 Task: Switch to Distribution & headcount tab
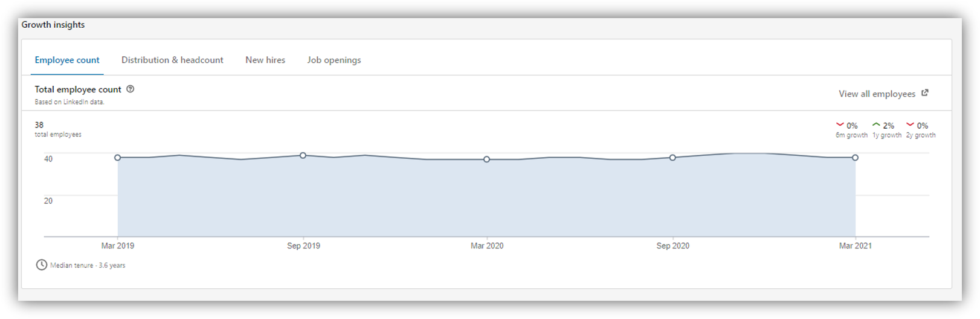click(x=172, y=60)
